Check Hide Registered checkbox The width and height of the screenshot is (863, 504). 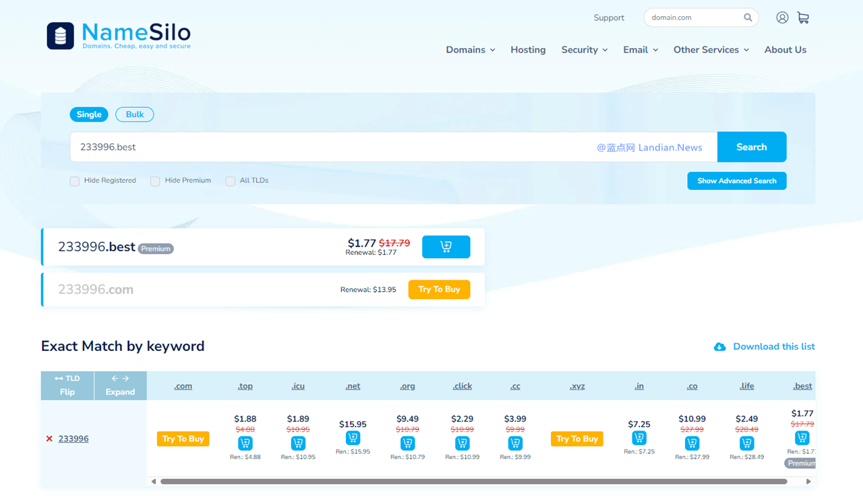[75, 181]
